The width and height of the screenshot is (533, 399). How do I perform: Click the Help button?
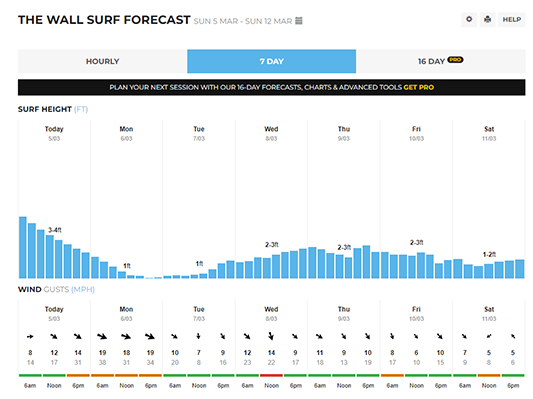(512, 19)
